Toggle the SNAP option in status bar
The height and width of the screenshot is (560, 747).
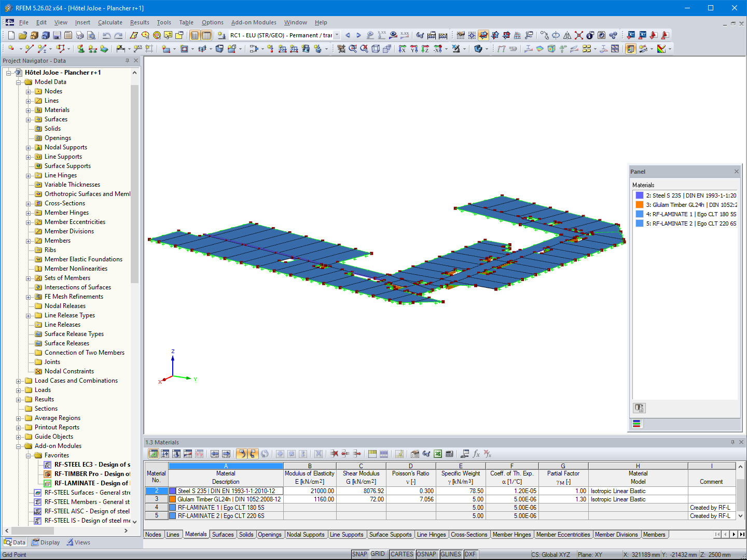pos(360,554)
